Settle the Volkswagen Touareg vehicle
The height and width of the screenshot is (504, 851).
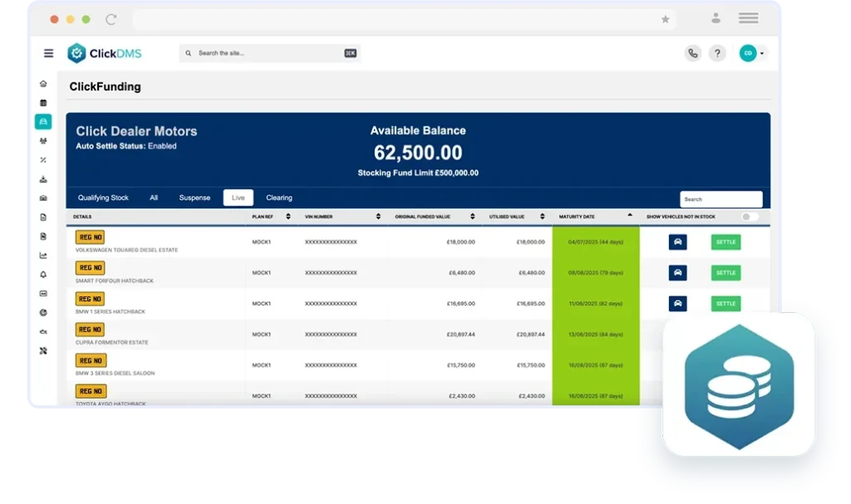point(726,242)
